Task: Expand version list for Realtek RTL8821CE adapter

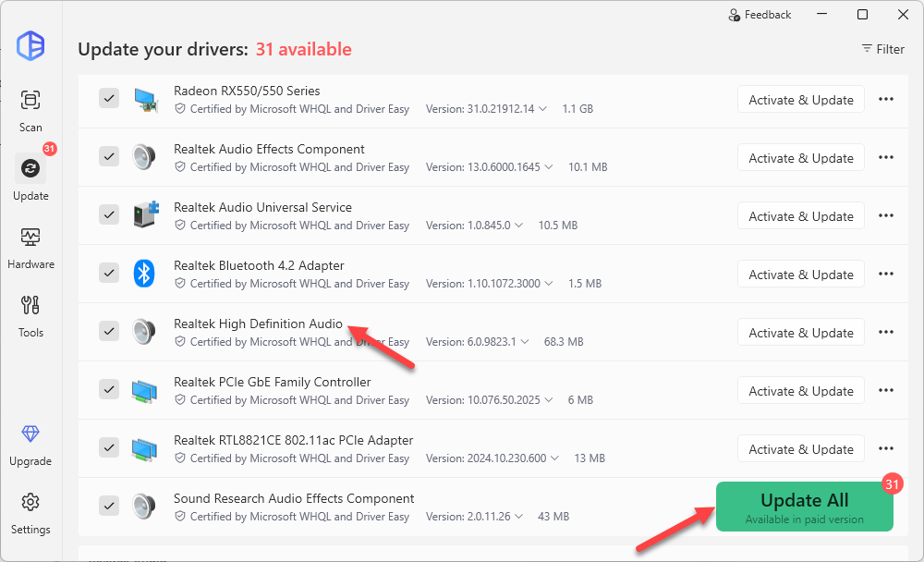Action: 553,458
